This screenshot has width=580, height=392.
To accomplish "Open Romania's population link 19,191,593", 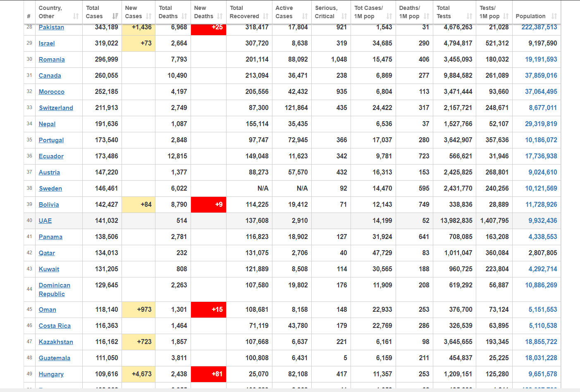I will (541, 60).
